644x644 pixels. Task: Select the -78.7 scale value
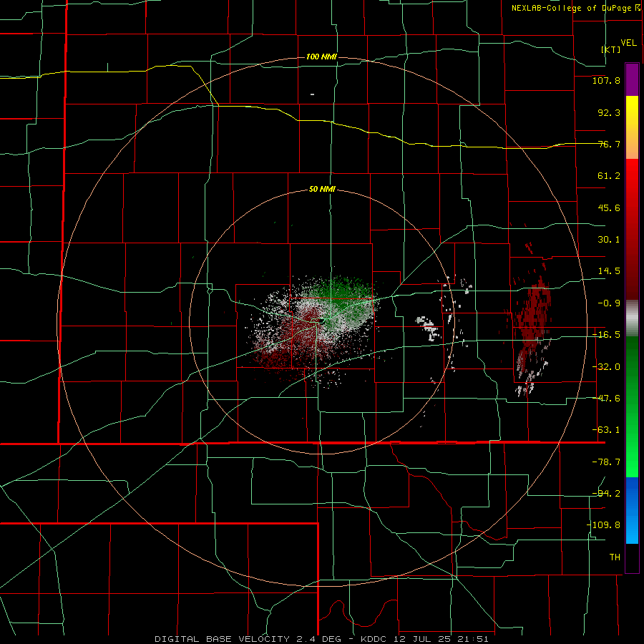click(606, 462)
